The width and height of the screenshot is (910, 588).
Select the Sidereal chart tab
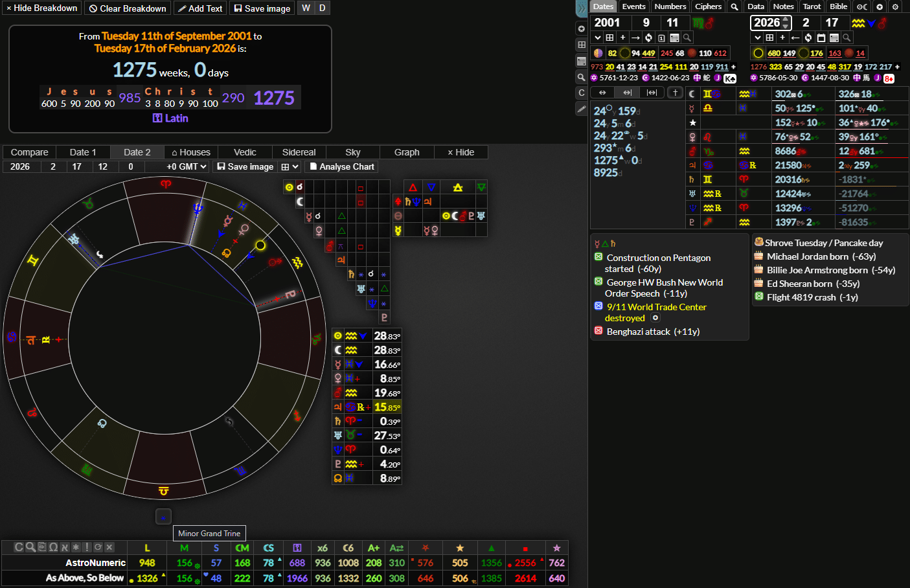pos(299,152)
